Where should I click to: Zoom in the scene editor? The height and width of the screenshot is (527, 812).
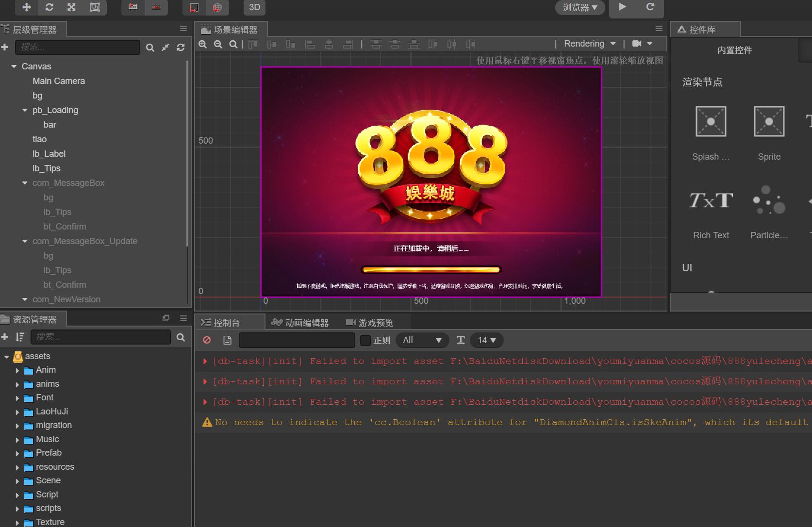(203, 44)
